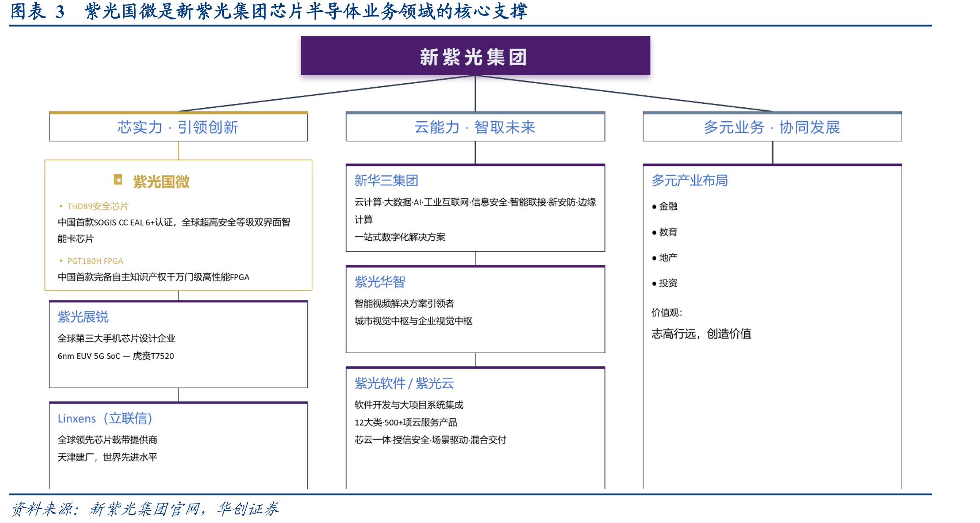Click the 金融 bullet item
Viewport: 980px width, 523px height.
[665, 206]
